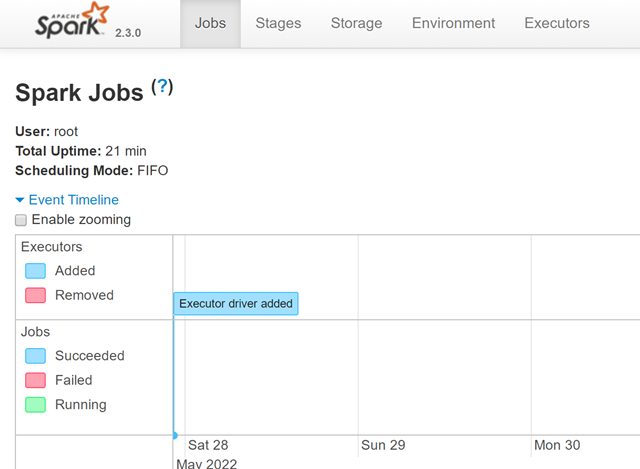The width and height of the screenshot is (640, 469).
Task: Click the (?) help link
Action: (x=162, y=87)
